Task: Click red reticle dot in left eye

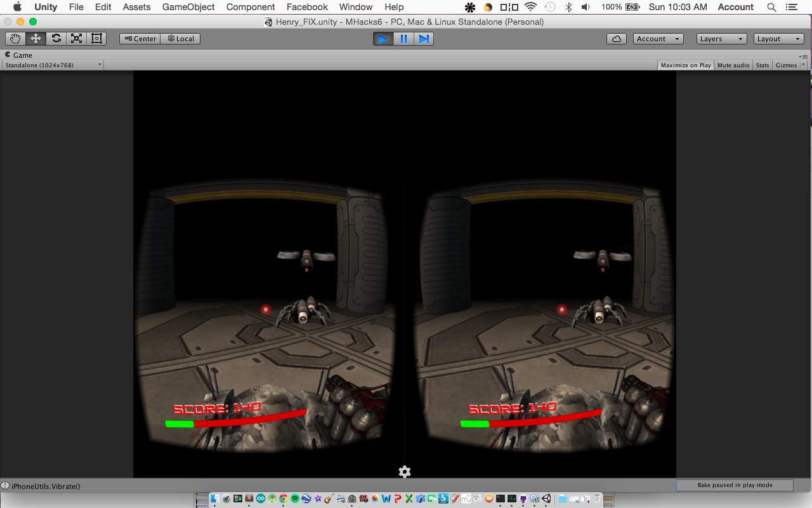Action: click(266, 309)
